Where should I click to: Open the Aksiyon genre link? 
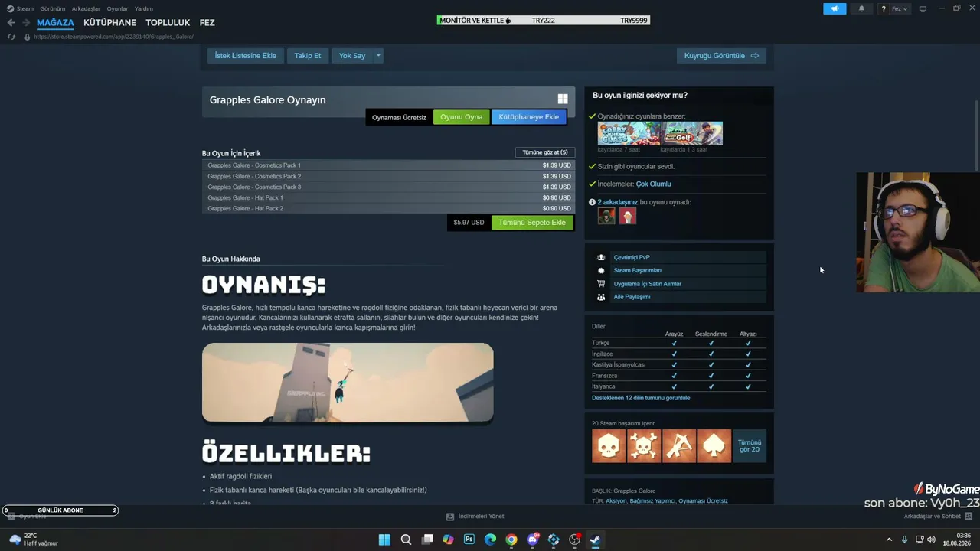point(616,501)
